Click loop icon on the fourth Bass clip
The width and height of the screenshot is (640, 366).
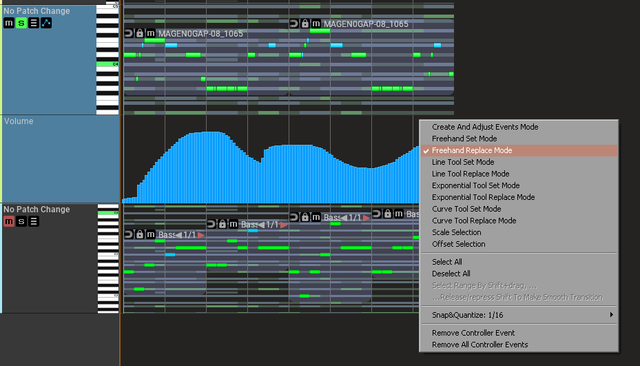377,213
